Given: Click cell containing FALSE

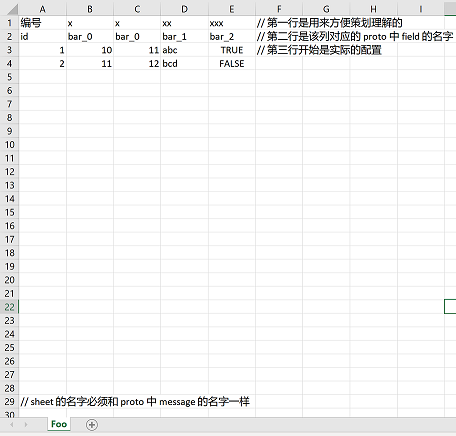Looking at the screenshot, I should point(232,63).
